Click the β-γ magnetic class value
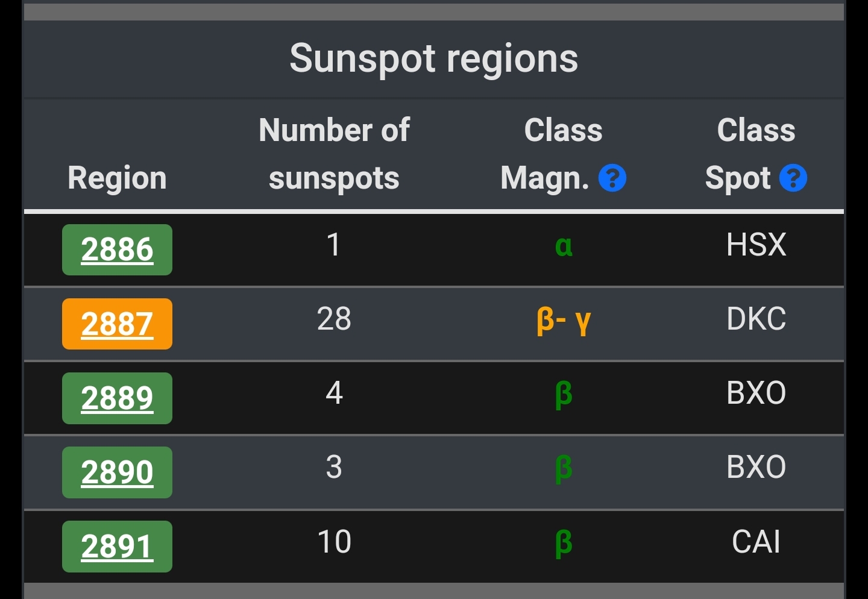868x599 pixels. pos(564,321)
